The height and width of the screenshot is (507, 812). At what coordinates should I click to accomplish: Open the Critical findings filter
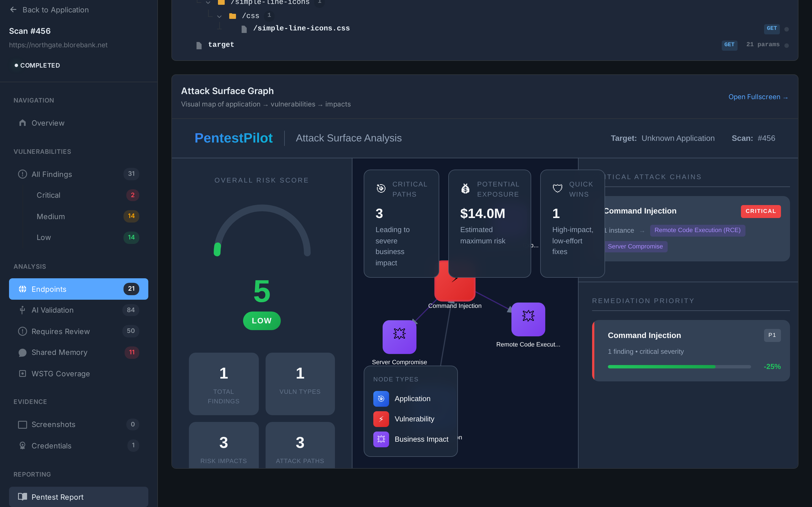coord(48,195)
